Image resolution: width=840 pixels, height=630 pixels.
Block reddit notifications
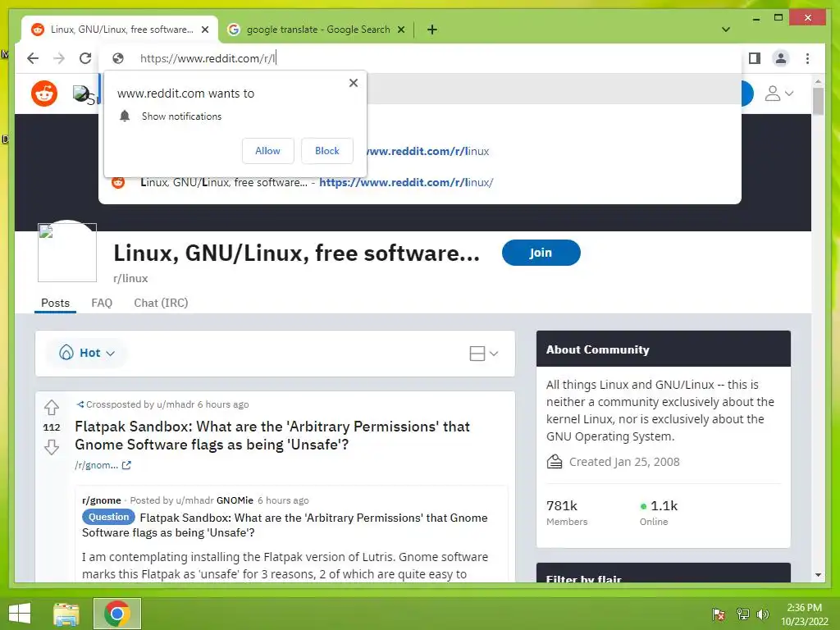326,151
